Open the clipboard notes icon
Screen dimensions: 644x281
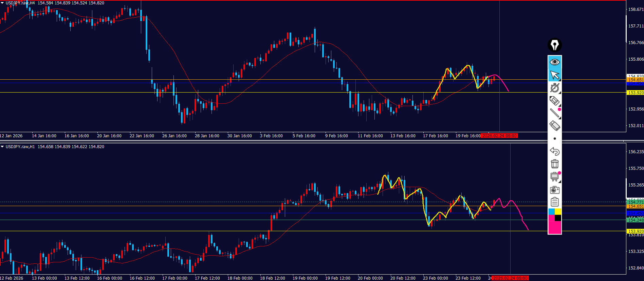pyautogui.click(x=555, y=202)
